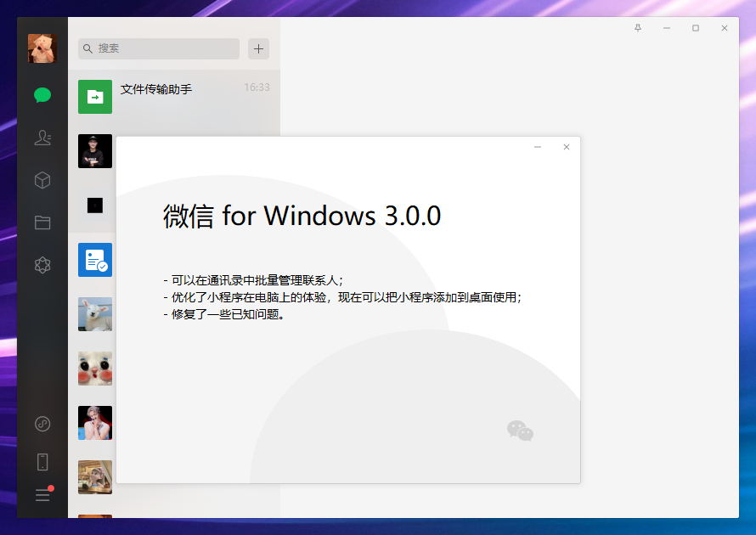This screenshot has height=535, width=756.
Task: Click the 微信 for Windows 3.0.0 heading
Action: [302, 216]
